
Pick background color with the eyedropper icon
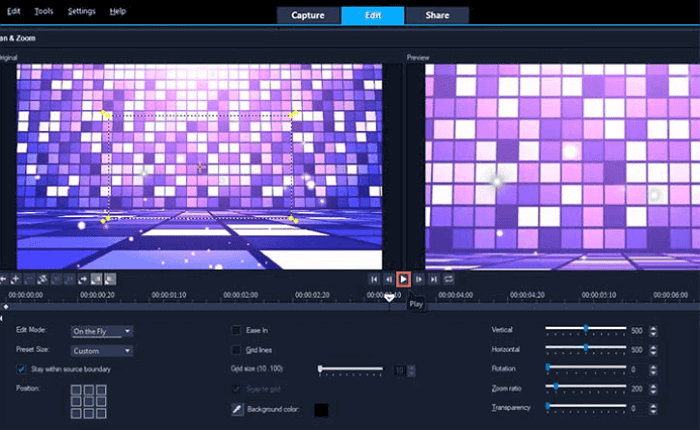click(237, 409)
